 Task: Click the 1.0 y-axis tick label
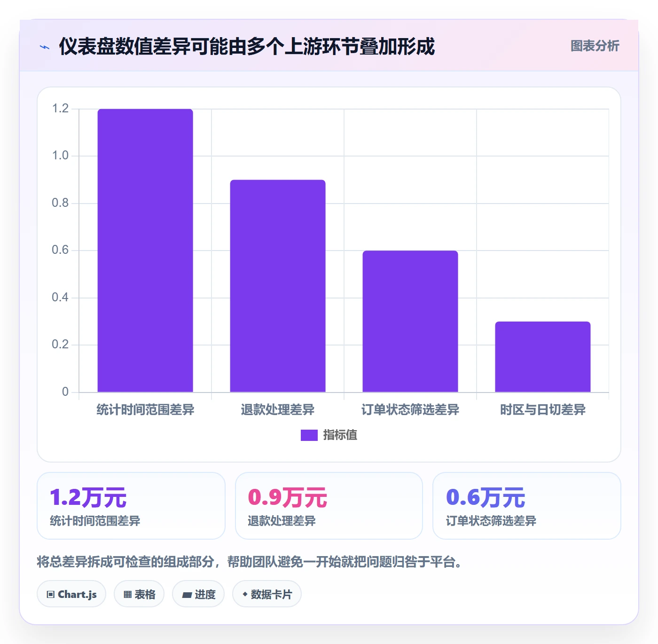tap(60, 156)
